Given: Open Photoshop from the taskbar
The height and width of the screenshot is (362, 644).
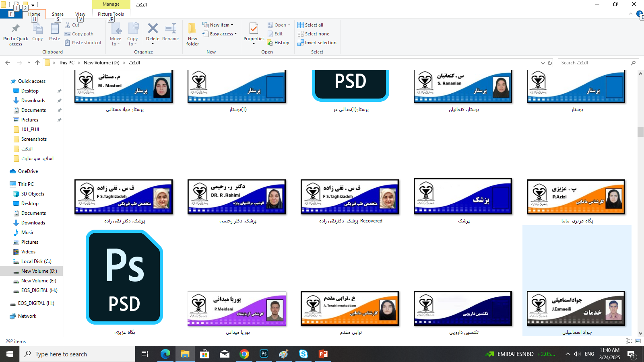Looking at the screenshot, I should click(x=264, y=354).
